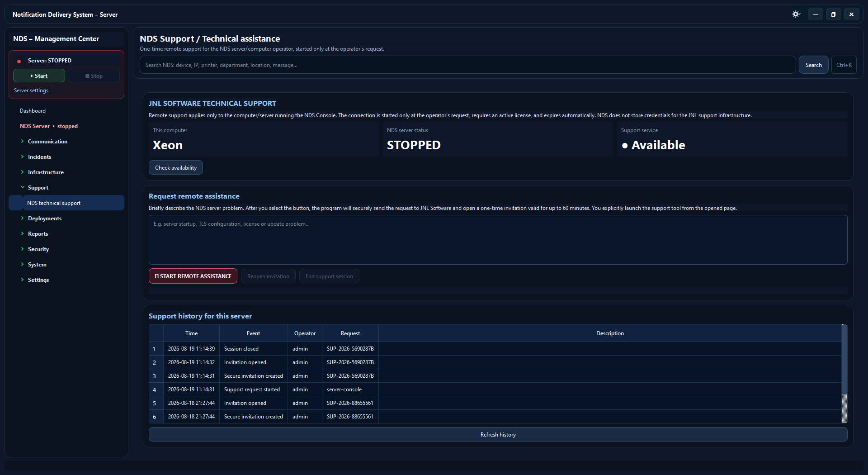Expand the Security chevron

(x=22, y=249)
